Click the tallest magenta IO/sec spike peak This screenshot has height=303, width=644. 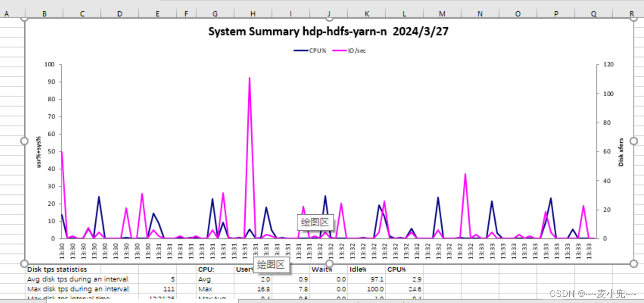(249, 78)
